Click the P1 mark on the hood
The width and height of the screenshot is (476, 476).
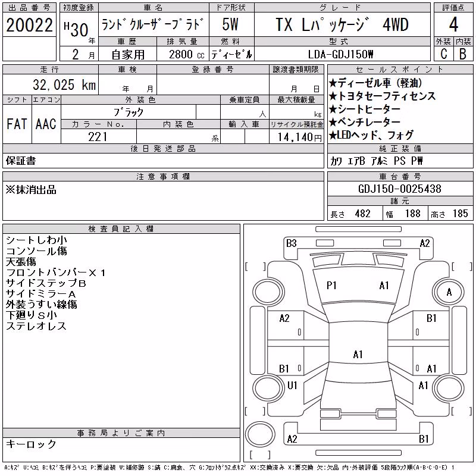[331, 286]
